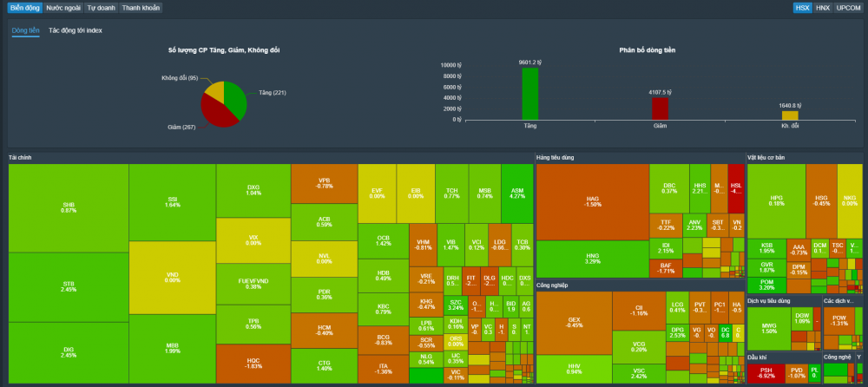868x387 pixels.
Task: Click the MSB 0.74% tile
Action: tap(485, 193)
